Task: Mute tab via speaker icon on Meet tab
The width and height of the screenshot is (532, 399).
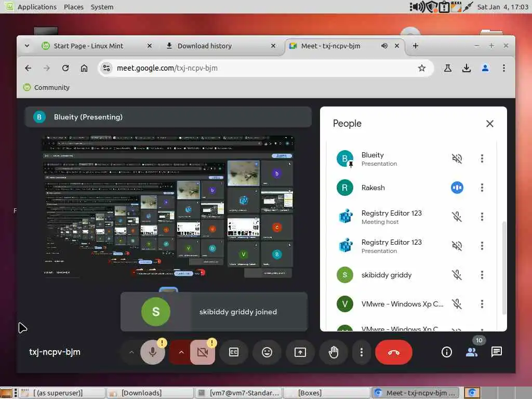Action: point(384,46)
